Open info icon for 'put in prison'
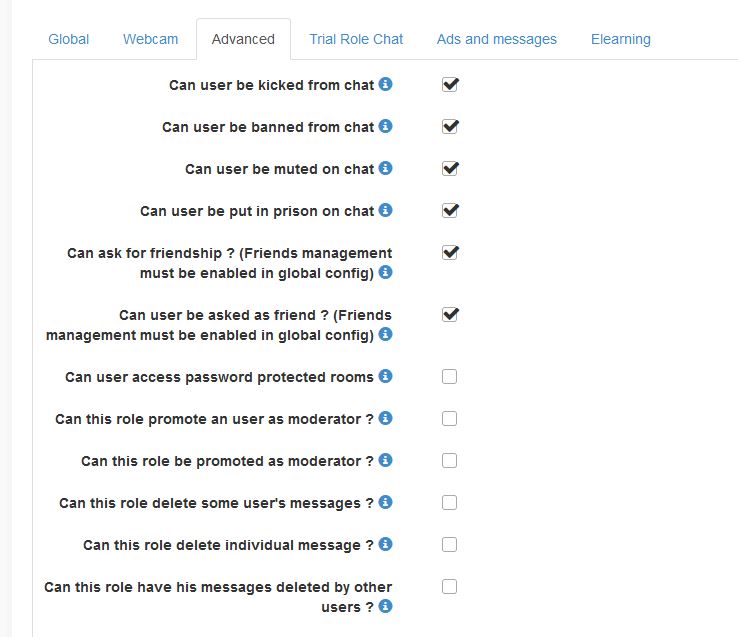Image resolution: width=738 pixels, height=637 pixels. (x=386, y=211)
